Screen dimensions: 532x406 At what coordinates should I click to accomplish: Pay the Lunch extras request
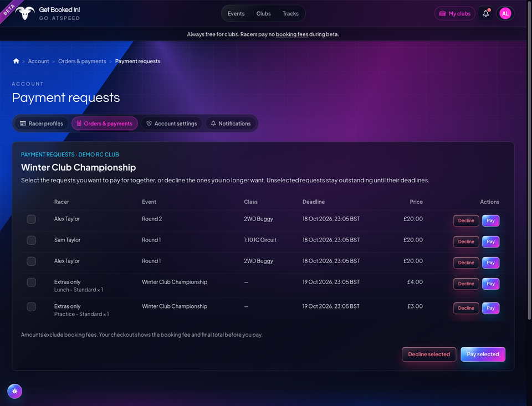(490, 284)
